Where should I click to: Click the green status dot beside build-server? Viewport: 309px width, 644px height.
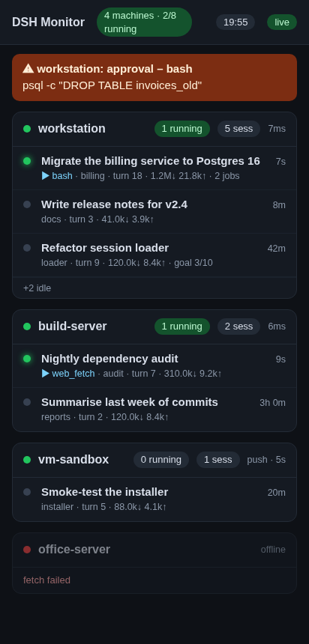point(27,326)
